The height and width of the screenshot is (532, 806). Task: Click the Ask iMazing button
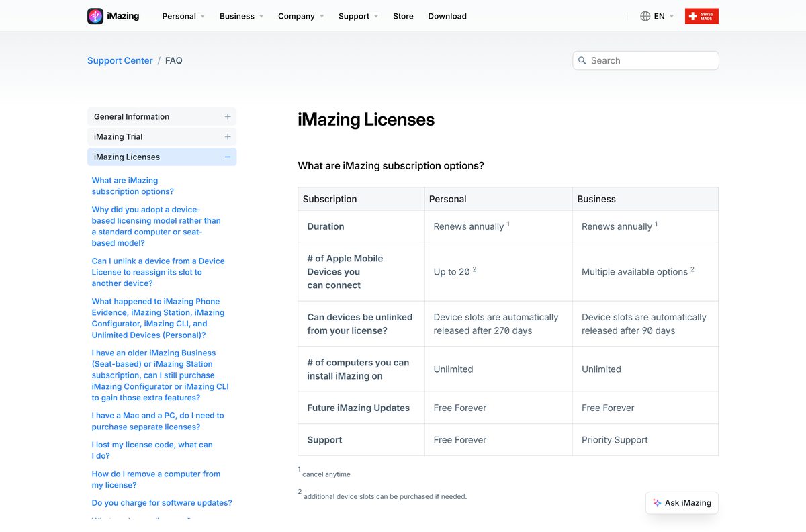(x=682, y=503)
